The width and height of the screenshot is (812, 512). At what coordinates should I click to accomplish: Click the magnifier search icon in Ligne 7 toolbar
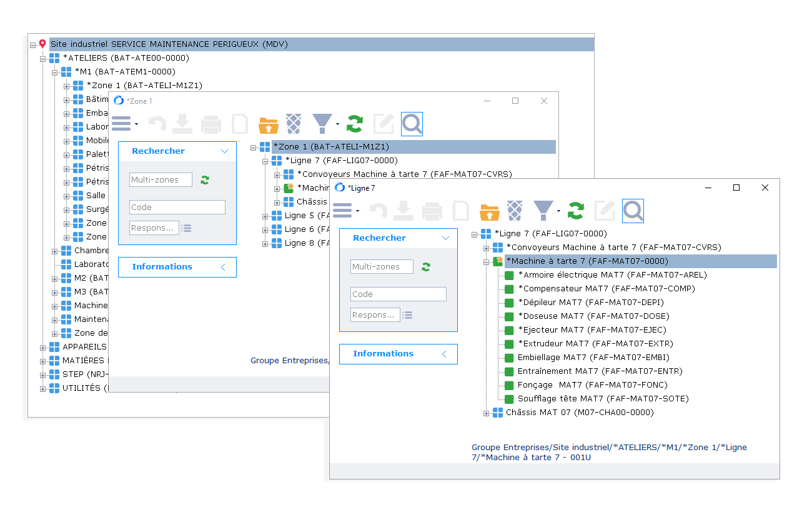(633, 211)
